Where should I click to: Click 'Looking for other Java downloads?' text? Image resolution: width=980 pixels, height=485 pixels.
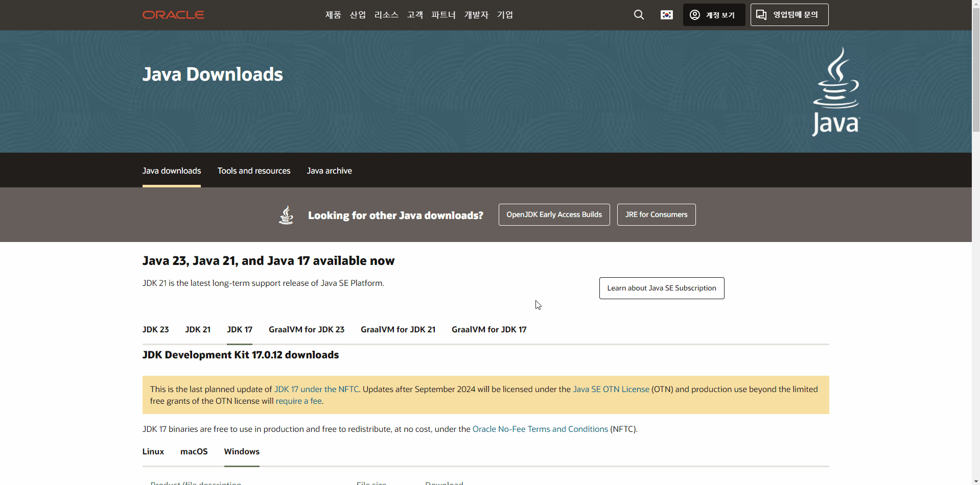(x=395, y=215)
